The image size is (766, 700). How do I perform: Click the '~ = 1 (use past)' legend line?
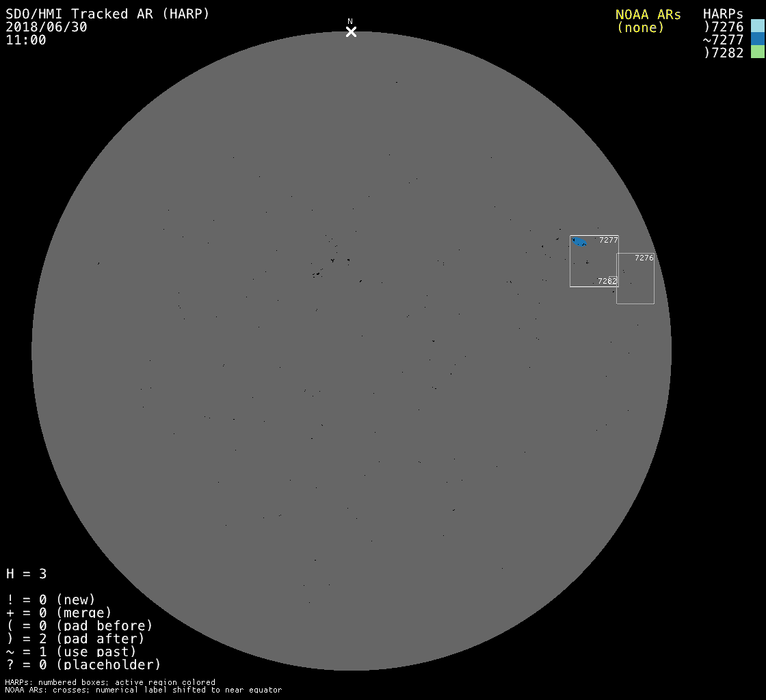[x=71, y=651]
